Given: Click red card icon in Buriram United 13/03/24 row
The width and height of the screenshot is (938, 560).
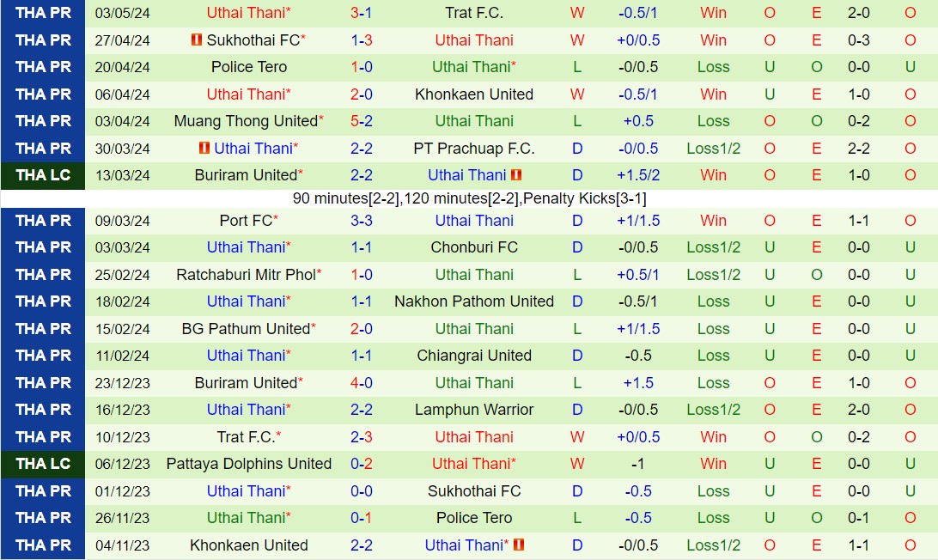Looking at the screenshot, I should click(516, 175).
